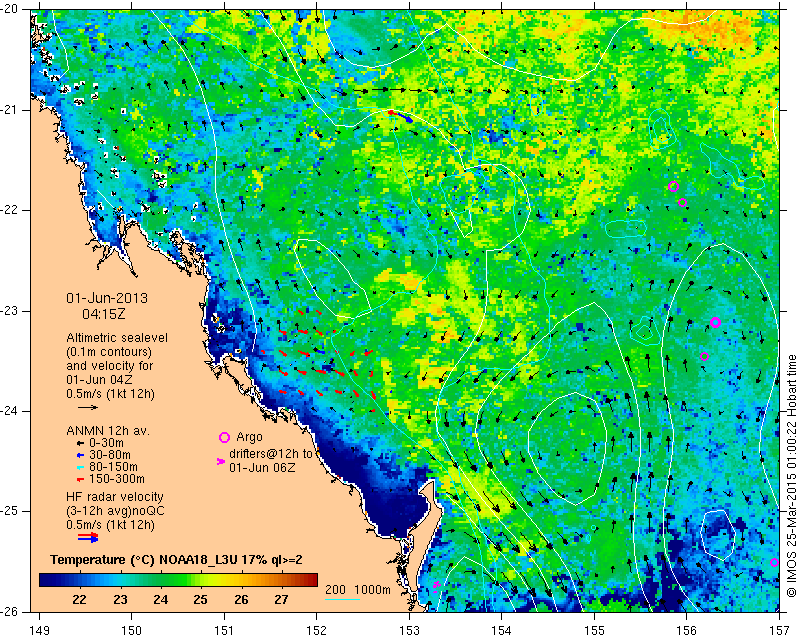800x640 pixels.
Task: Click colorbar tick label 22
Action: [x=79, y=599]
